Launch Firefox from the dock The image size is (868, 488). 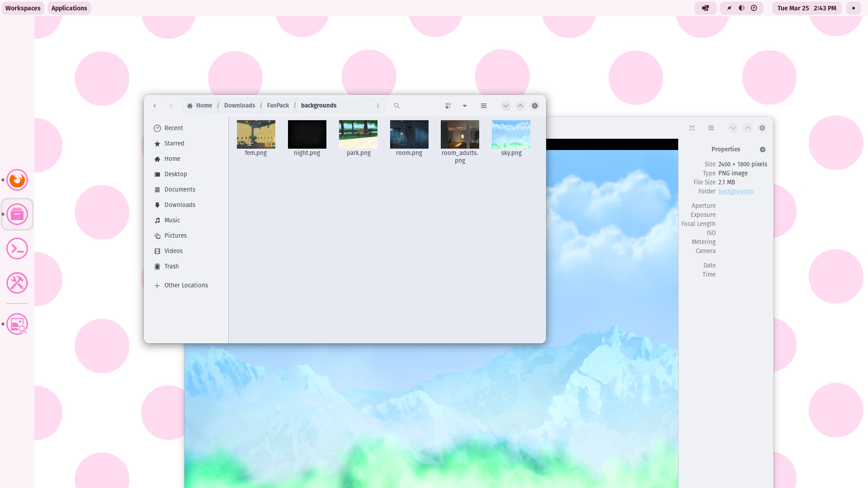[17, 179]
